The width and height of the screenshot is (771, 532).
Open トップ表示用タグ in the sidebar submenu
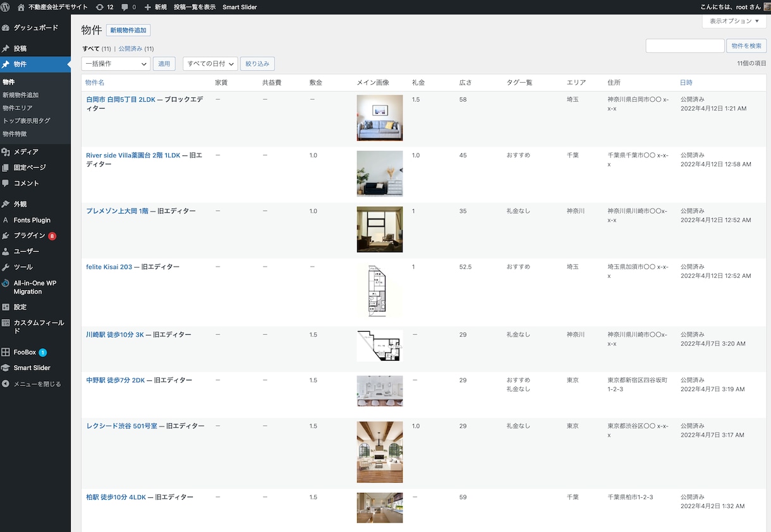tap(27, 121)
